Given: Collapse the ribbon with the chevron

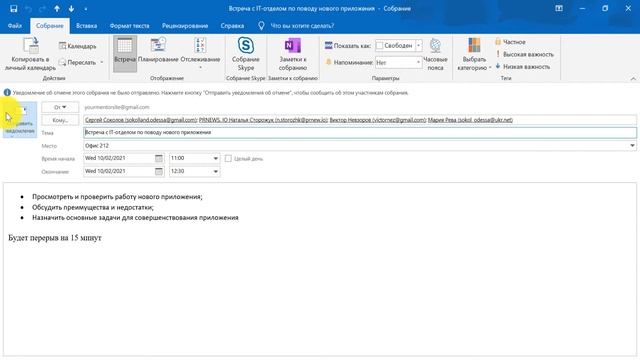Looking at the screenshot, I should 633,78.
